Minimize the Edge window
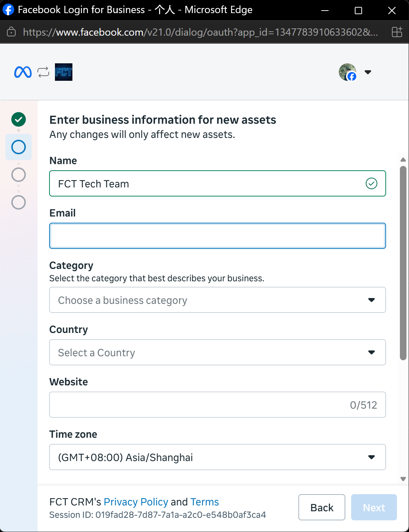Screen dimensions: 409x532 325,10
